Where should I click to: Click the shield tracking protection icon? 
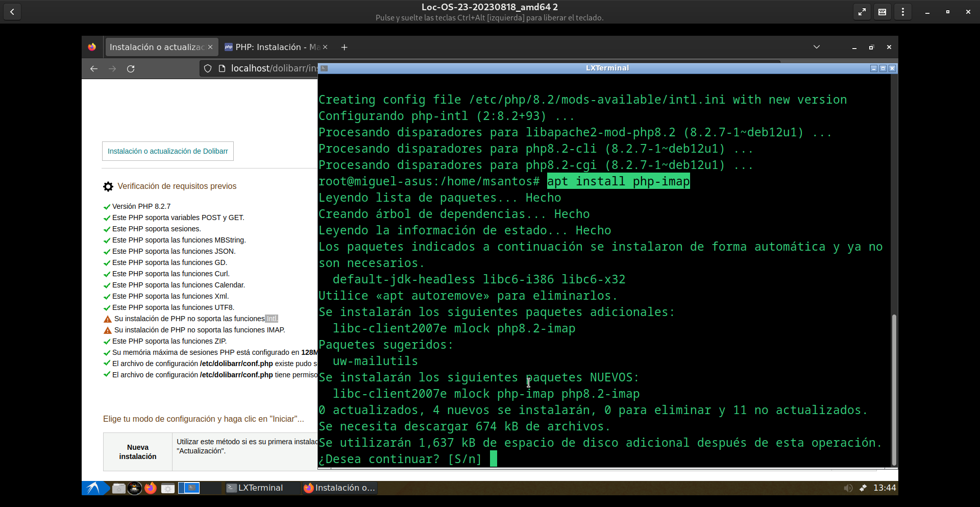[208, 69]
